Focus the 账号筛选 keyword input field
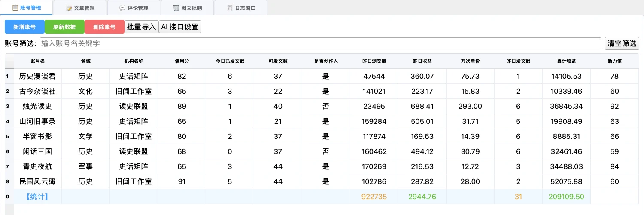 point(320,43)
